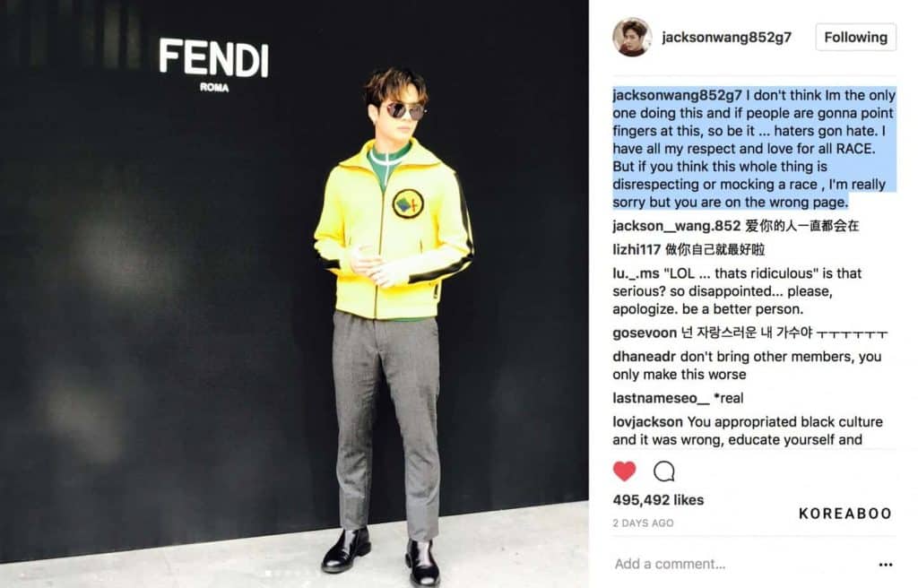Open commenter lovjackson profile
Viewport: 918px width, 588px height.
[x=647, y=421]
